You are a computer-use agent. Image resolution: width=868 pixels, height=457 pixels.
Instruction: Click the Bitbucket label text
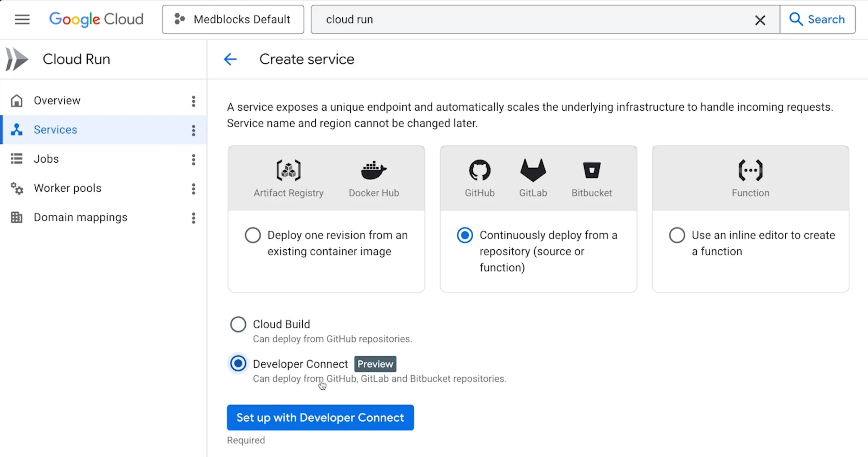point(592,193)
